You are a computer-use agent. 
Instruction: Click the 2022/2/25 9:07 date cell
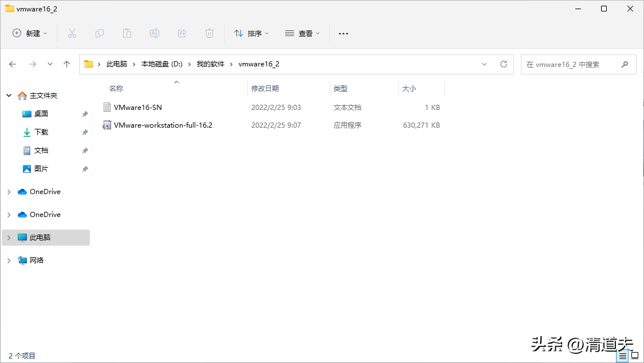(x=276, y=125)
